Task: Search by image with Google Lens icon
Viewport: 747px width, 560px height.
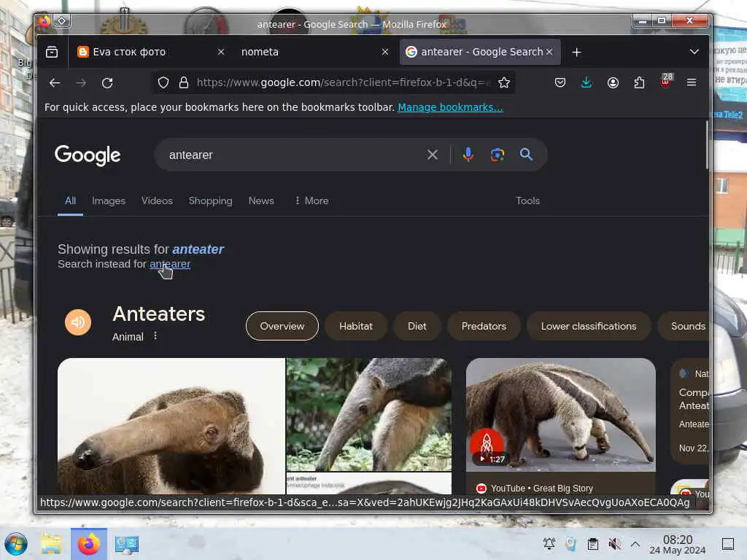Action: [x=497, y=155]
